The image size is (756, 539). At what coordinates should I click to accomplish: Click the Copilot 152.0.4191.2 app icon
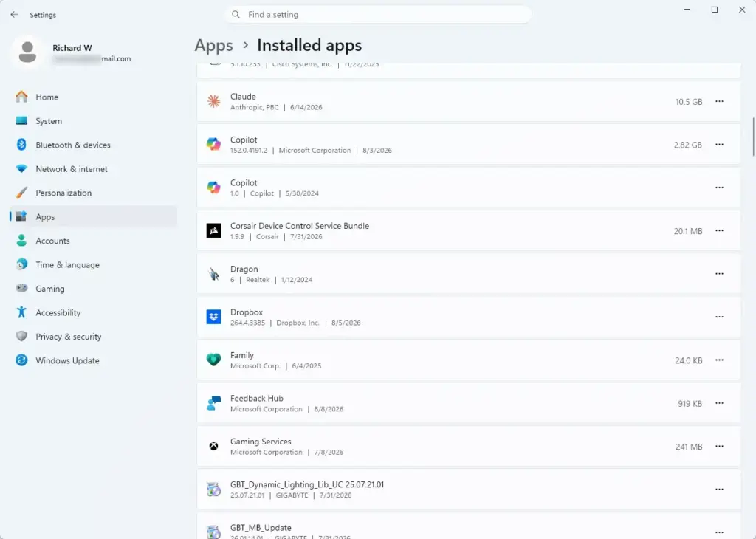point(213,144)
